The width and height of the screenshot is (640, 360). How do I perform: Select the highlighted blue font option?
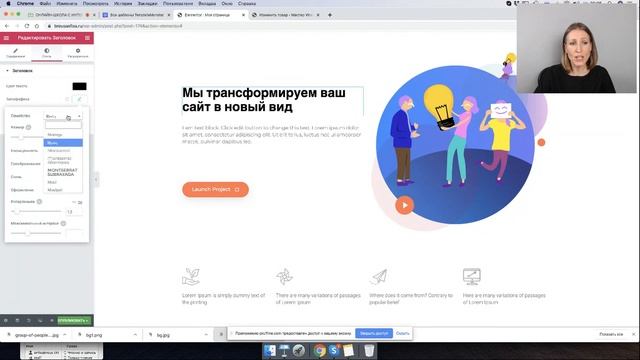point(63,142)
